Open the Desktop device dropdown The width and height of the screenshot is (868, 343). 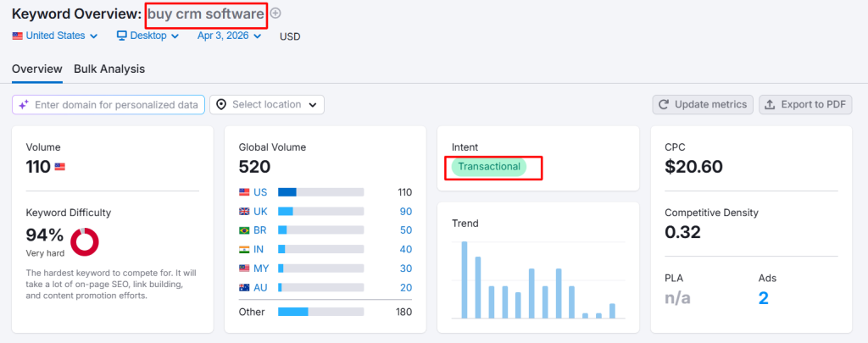pyautogui.click(x=147, y=36)
